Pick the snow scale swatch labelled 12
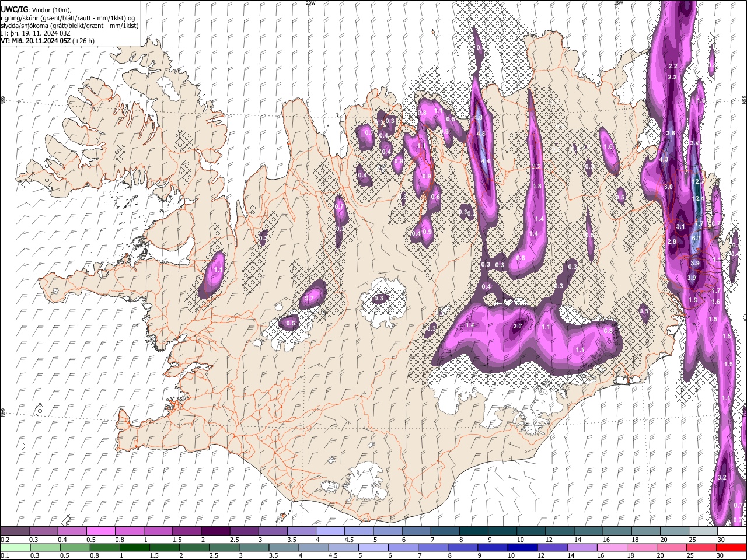The width and height of the screenshot is (747, 560). tap(560, 531)
